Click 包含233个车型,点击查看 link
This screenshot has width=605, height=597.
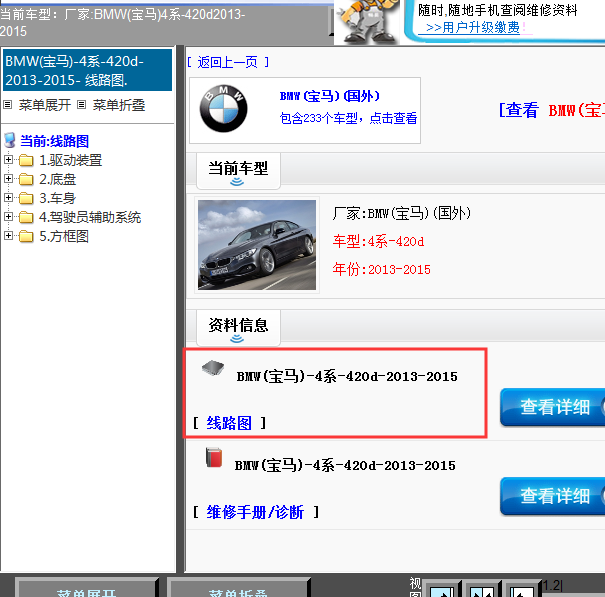tap(348, 118)
